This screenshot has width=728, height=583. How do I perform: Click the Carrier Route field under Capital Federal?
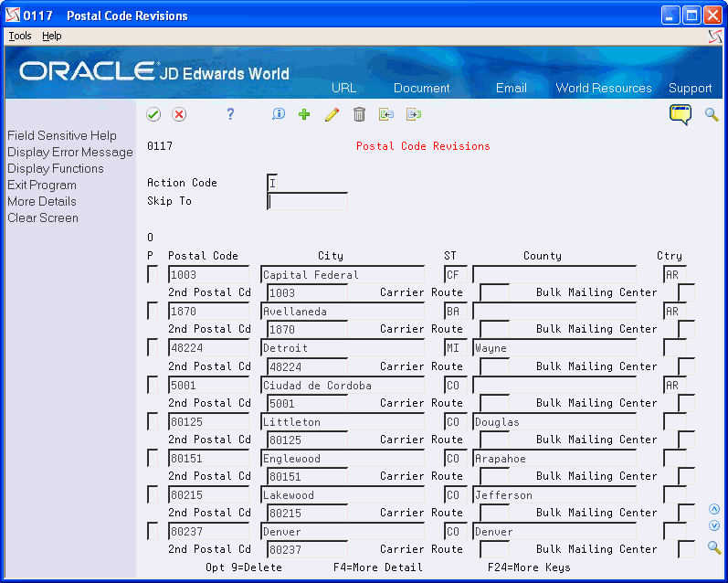[x=494, y=292]
